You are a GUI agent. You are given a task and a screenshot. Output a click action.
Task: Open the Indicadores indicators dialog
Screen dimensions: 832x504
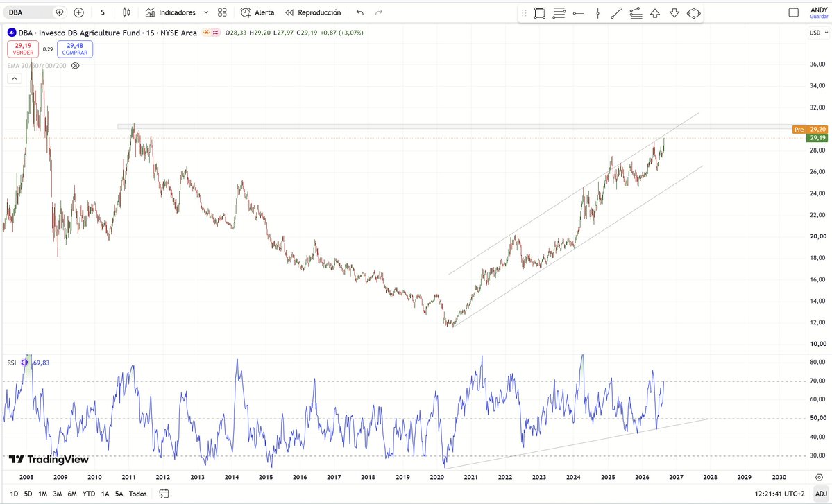[171, 12]
